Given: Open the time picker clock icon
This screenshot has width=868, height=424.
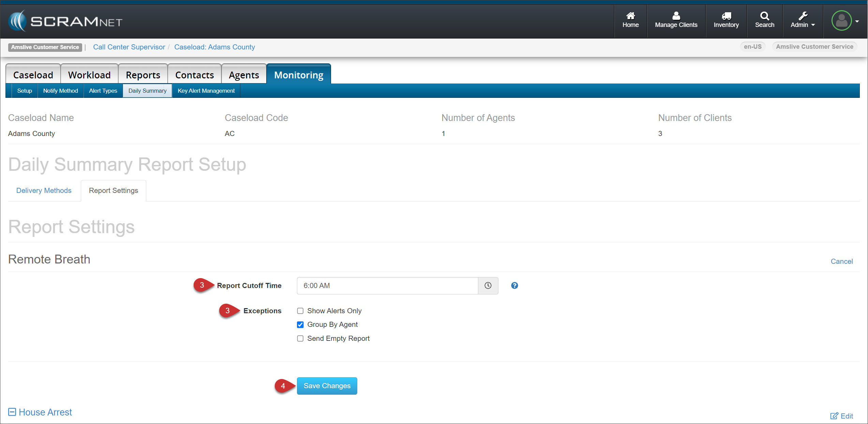Looking at the screenshot, I should pos(488,286).
